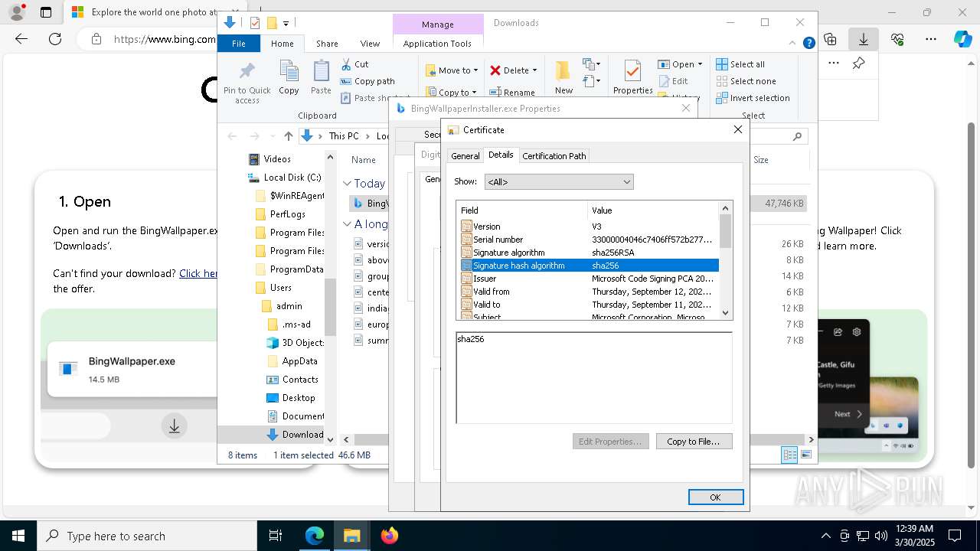This screenshot has height=551, width=980.
Task: Click the volume tray icon
Action: (880, 536)
